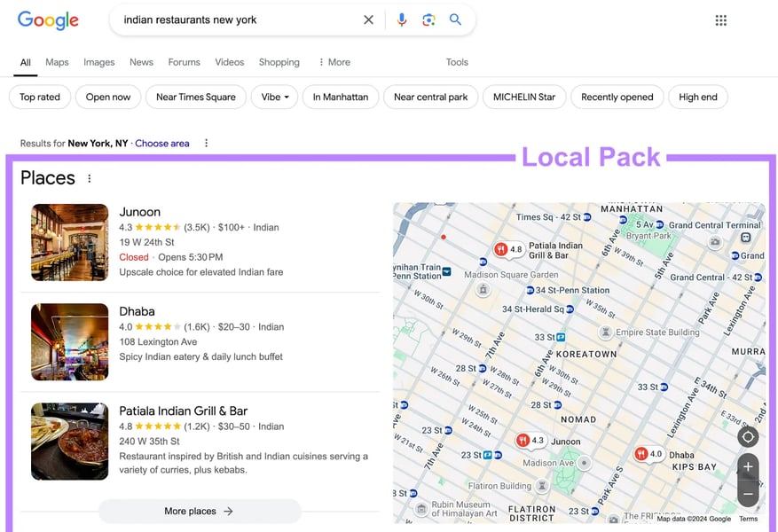Apply the High end filter chip

click(698, 98)
